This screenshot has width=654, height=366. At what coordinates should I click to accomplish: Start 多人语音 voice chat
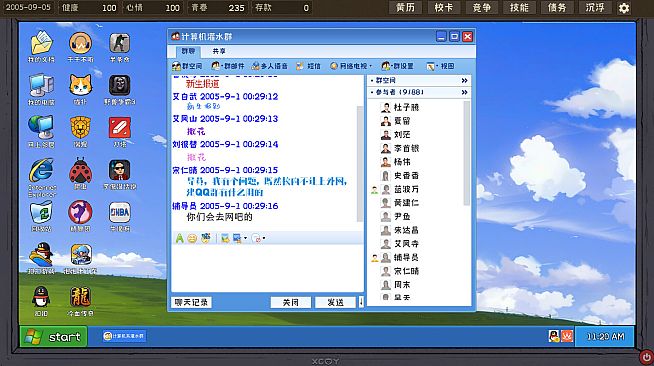pyautogui.click(x=269, y=66)
